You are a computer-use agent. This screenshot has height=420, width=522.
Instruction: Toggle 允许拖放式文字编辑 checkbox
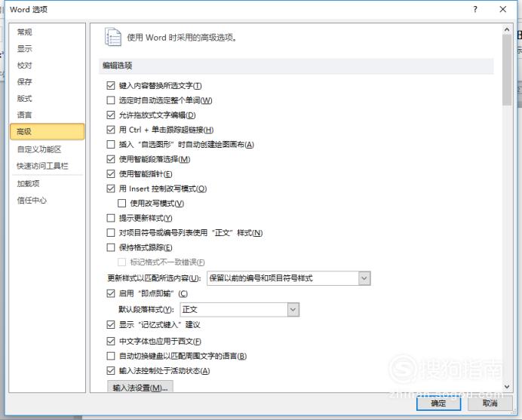coord(111,115)
